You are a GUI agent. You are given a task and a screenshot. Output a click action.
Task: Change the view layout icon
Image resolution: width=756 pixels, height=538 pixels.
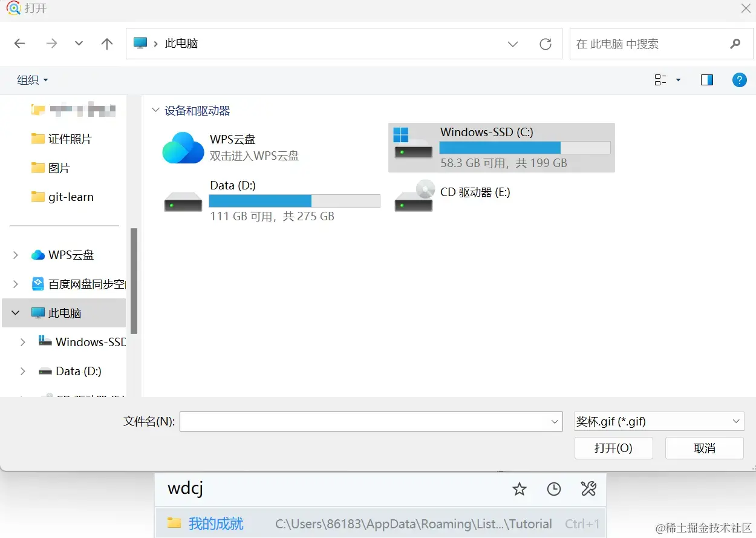coord(660,80)
